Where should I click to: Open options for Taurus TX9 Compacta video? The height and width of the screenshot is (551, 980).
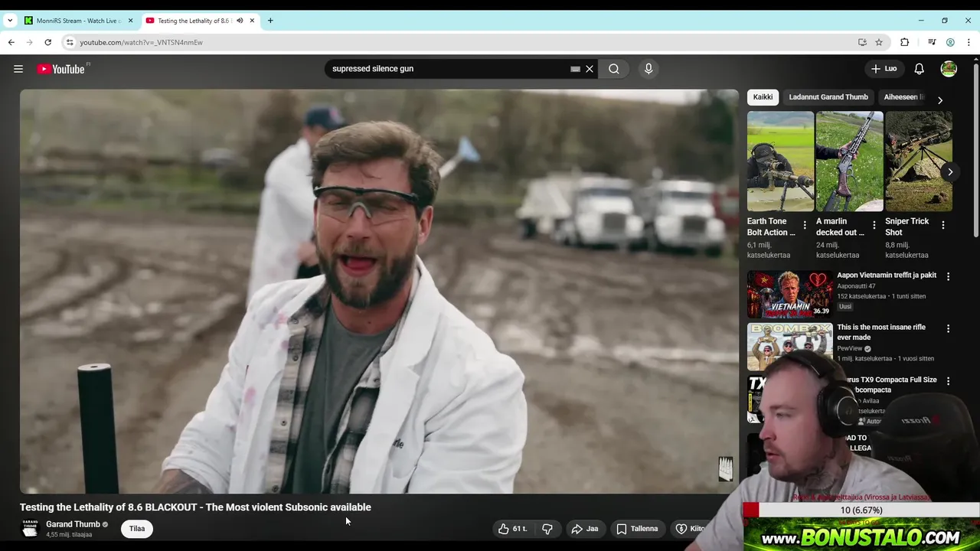click(948, 380)
